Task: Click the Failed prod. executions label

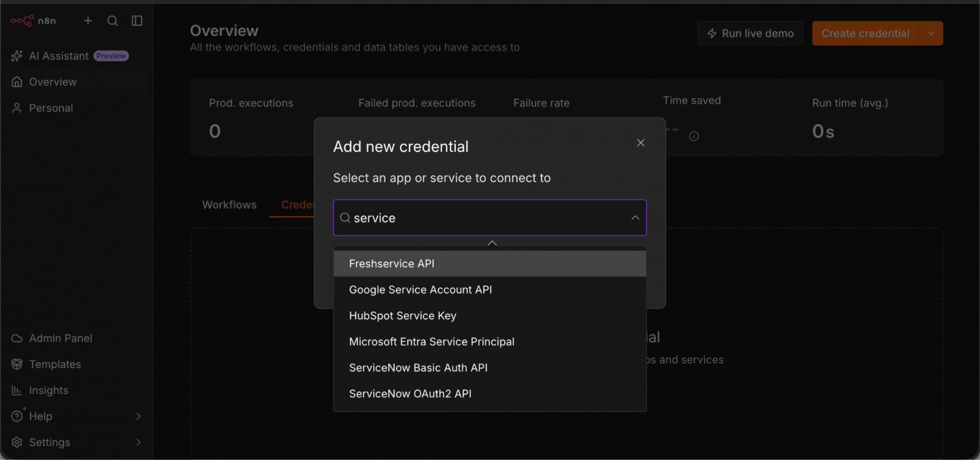Action: 417,103
